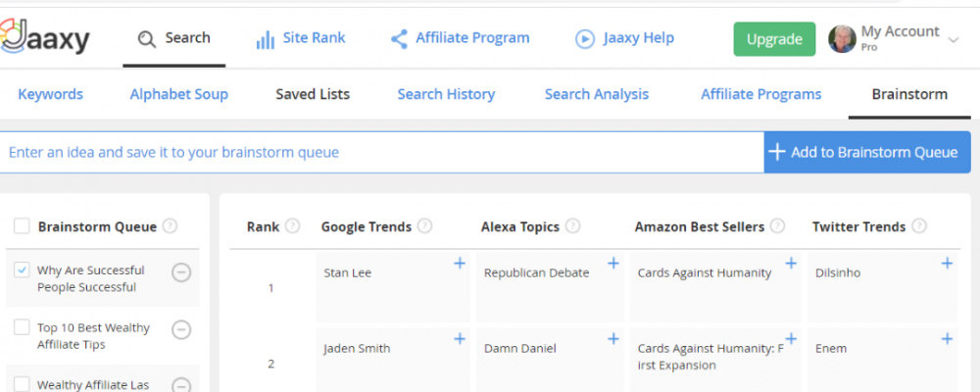Viewport: 980px width, 392px height.
Task: Go to Affiliate Program in top navigation
Action: coord(460,39)
